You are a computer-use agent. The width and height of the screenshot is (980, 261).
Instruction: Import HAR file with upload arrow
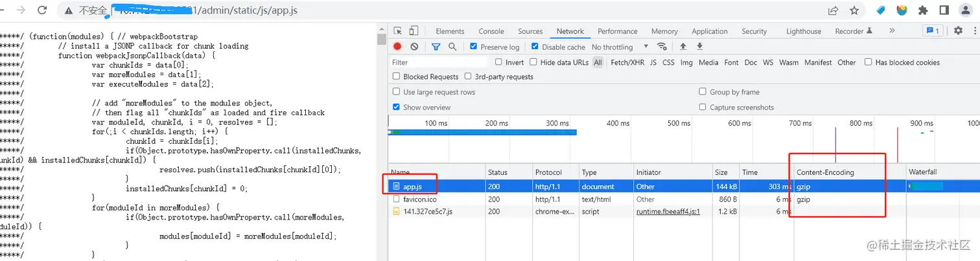point(682,47)
